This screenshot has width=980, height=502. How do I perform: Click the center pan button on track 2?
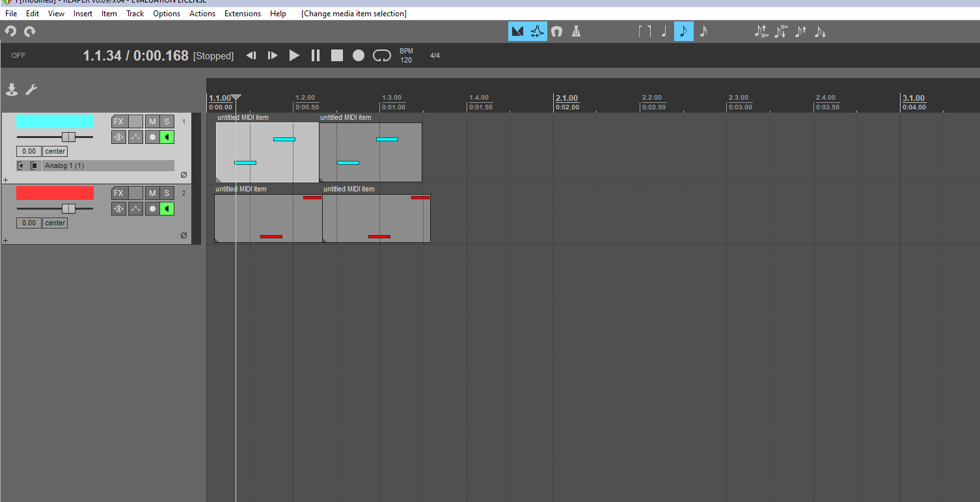[55, 223]
